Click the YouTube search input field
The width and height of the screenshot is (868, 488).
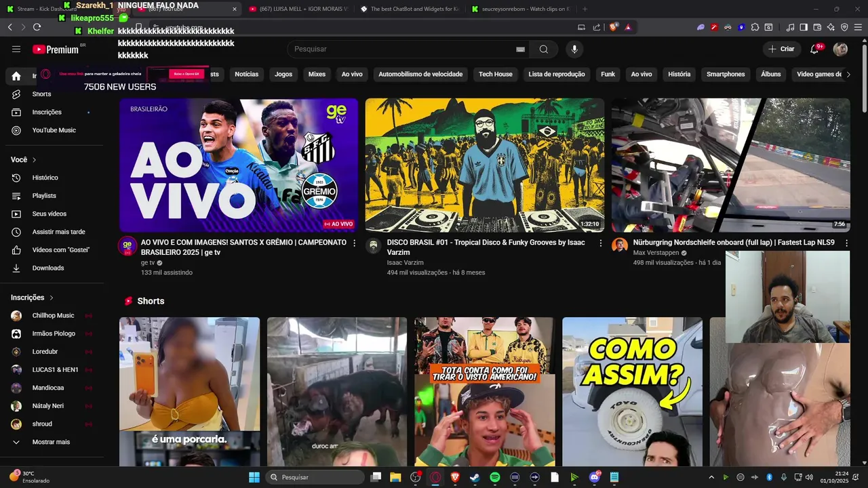point(400,49)
